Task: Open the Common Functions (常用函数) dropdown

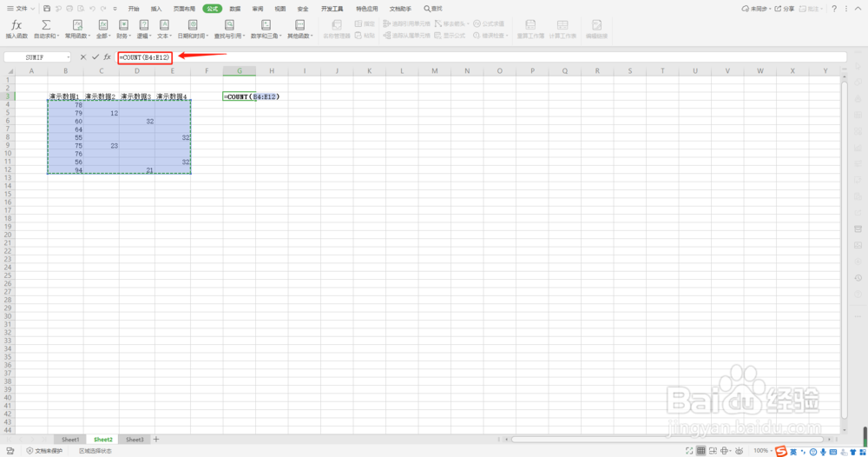Action: point(77,29)
